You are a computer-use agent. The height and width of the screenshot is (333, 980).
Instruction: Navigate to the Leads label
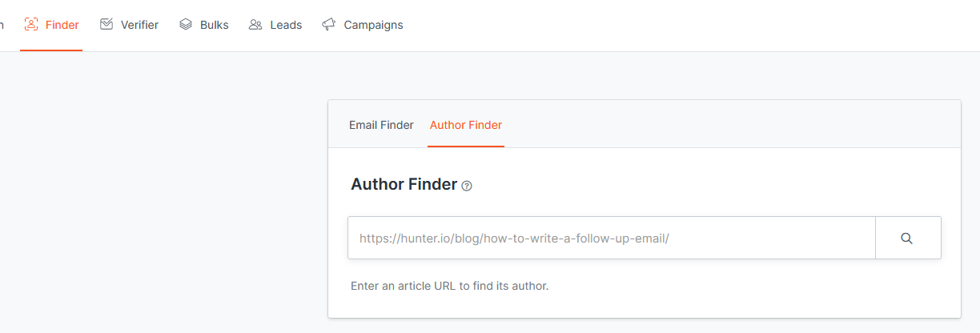[286, 25]
